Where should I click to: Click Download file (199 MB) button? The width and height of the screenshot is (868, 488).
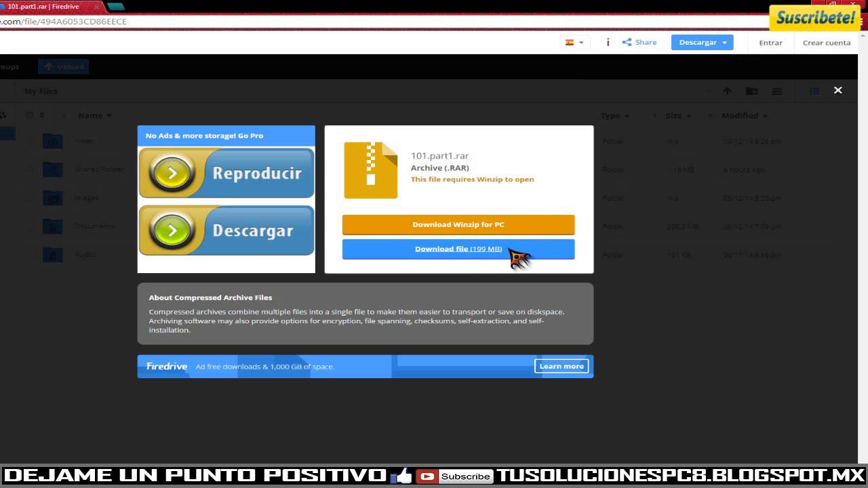pyautogui.click(x=458, y=249)
